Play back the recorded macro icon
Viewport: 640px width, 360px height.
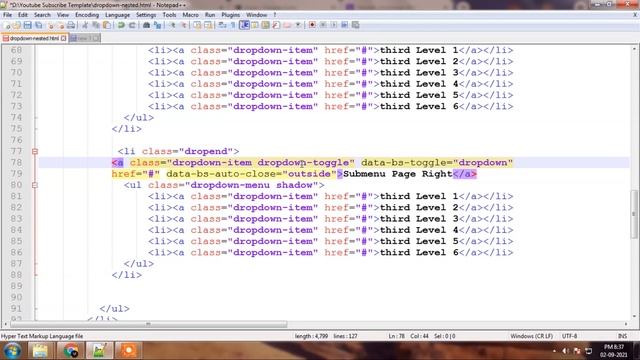[334, 25]
